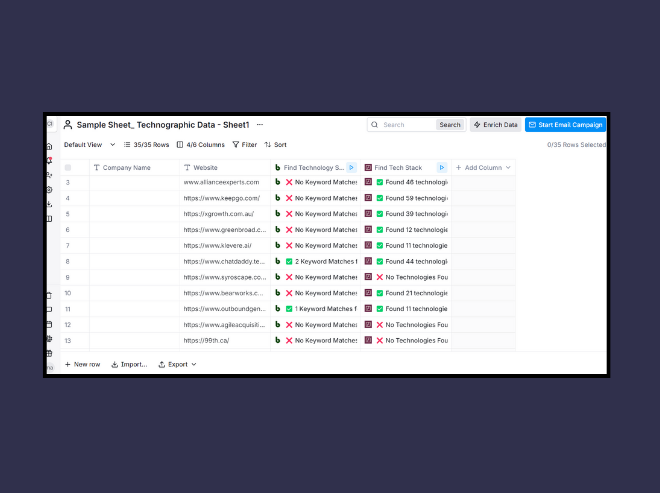Click the Search button
Image resolution: width=660 pixels, height=493 pixels.
coord(450,125)
